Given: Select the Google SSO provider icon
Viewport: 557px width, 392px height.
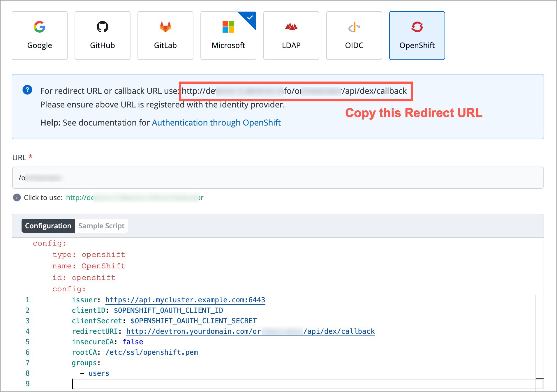Looking at the screenshot, I should (39, 27).
